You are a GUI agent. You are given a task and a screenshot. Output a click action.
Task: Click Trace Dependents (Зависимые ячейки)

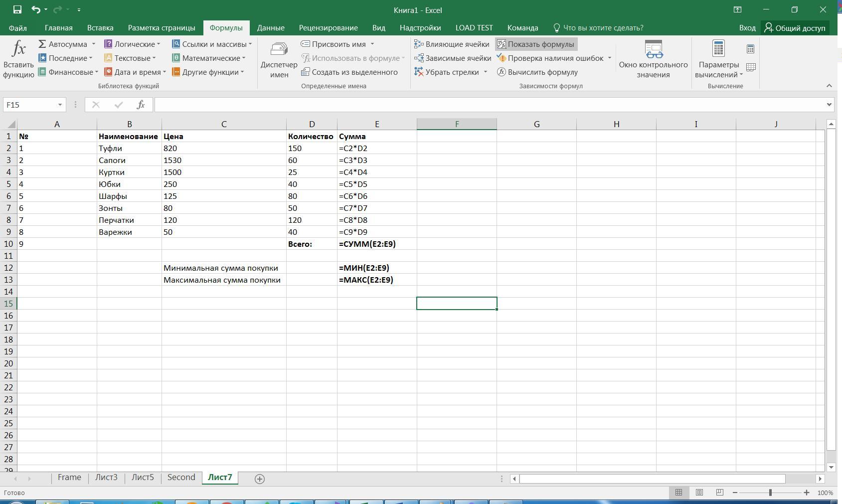click(x=453, y=58)
